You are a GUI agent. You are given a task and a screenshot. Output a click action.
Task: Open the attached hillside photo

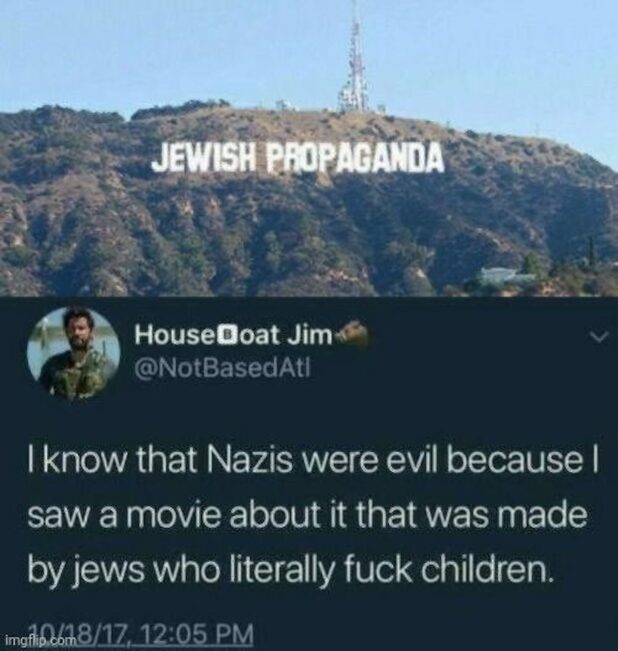click(x=309, y=148)
